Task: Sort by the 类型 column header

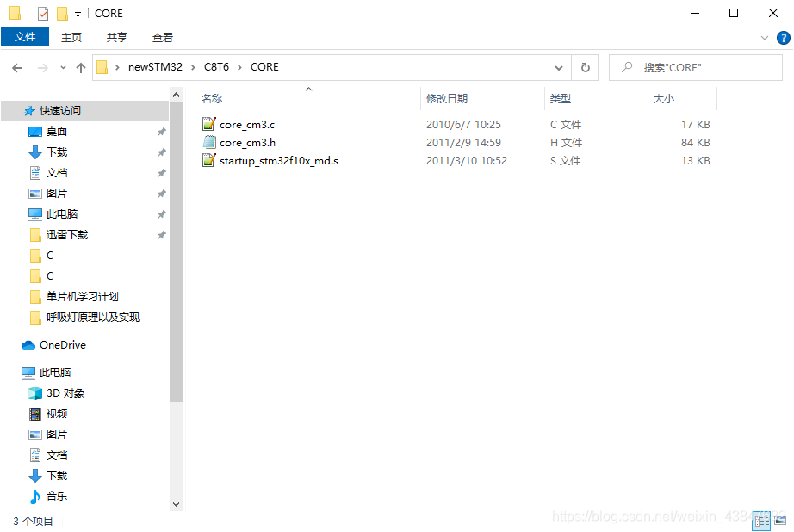Action: (x=560, y=99)
